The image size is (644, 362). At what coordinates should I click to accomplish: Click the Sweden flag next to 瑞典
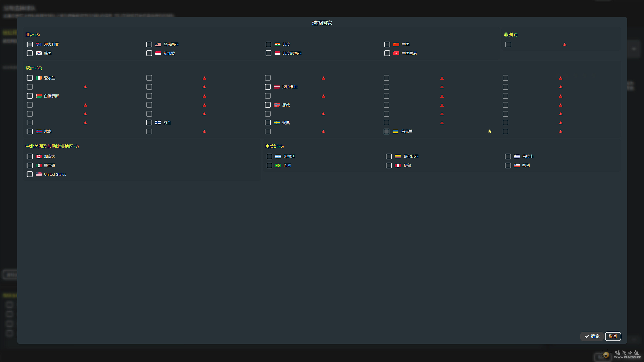[x=277, y=123]
